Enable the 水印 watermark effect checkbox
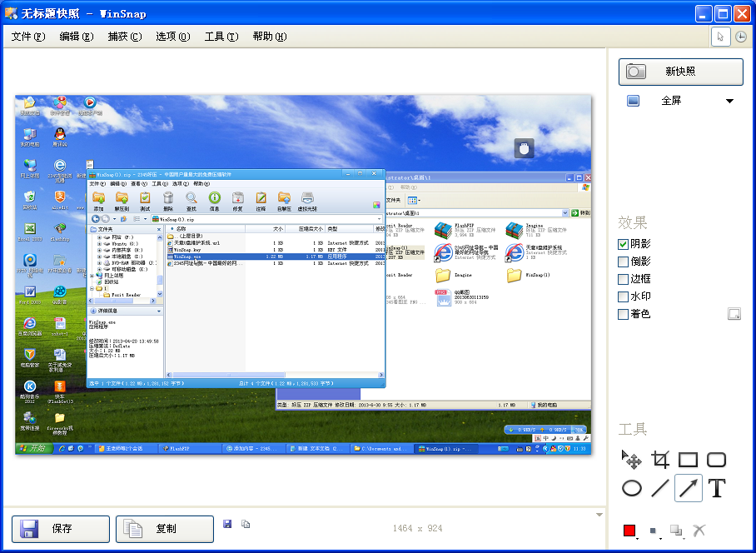This screenshot has width=756, height=553. tap(623, 296)
